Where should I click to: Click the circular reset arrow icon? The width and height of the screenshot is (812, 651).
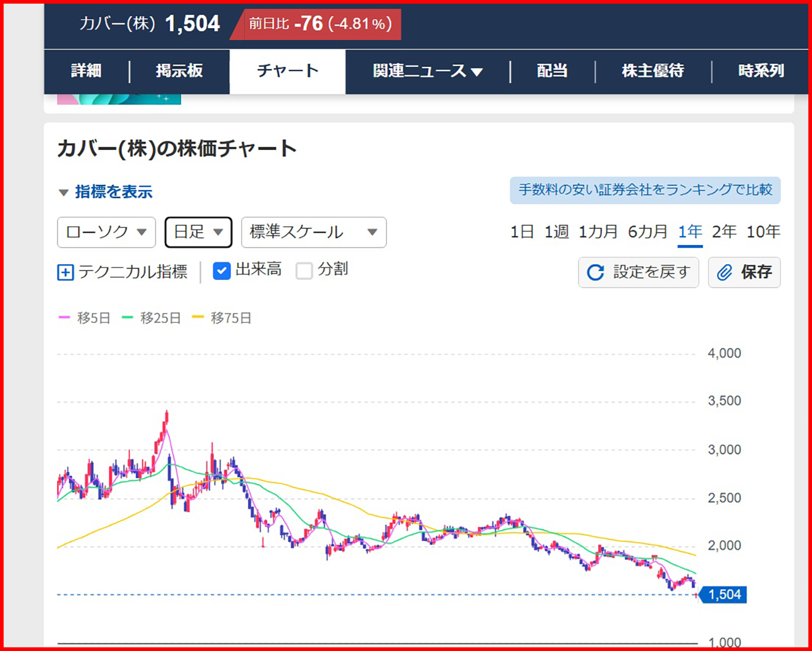pyautogui.click(x=595, y=272)
